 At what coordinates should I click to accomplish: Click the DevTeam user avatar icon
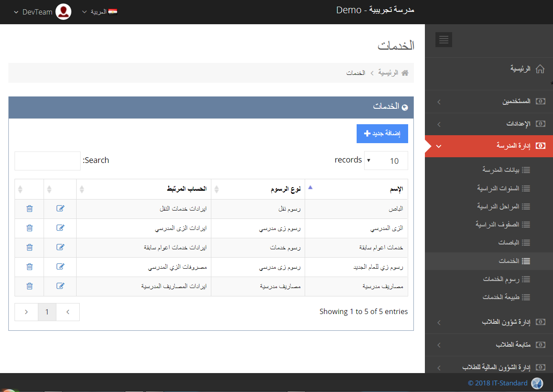tap(64, 12)
